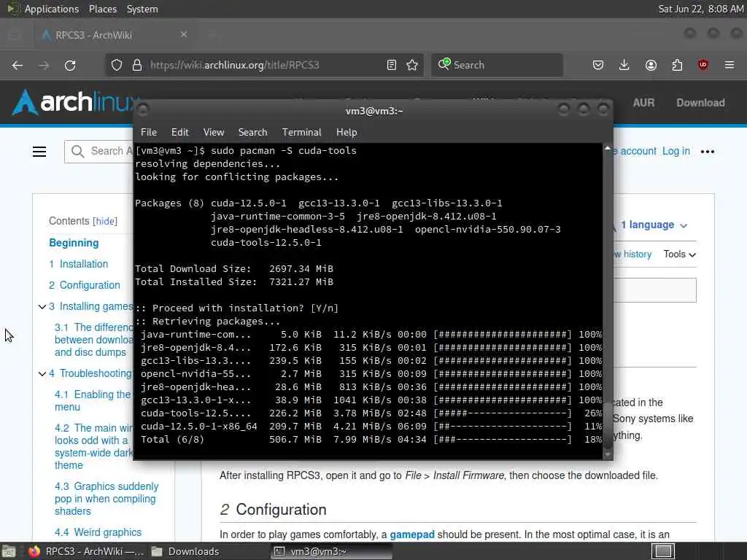Collapse the Installing games contents section
Image resolution: width=747 pixels, height=560 pixels.
[42, 307]
